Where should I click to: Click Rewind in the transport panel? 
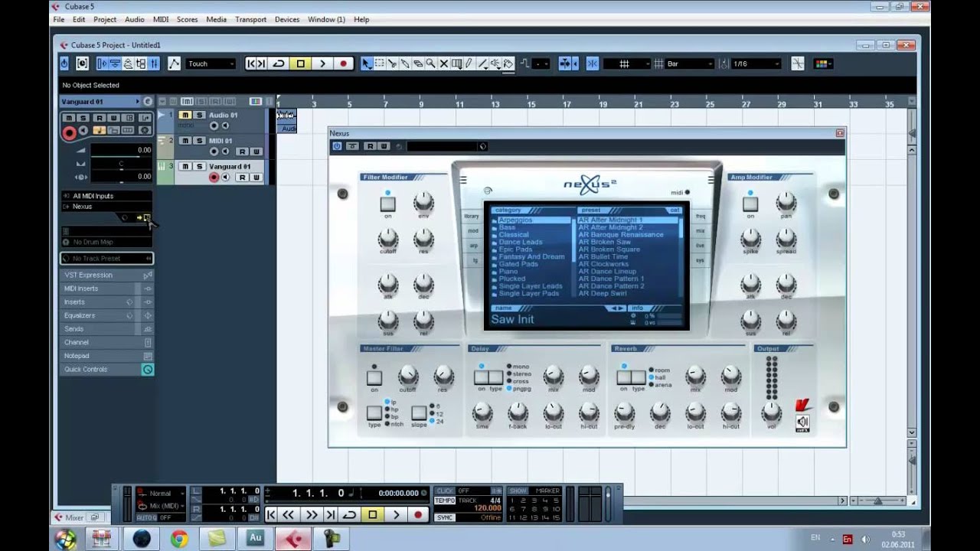289,515
